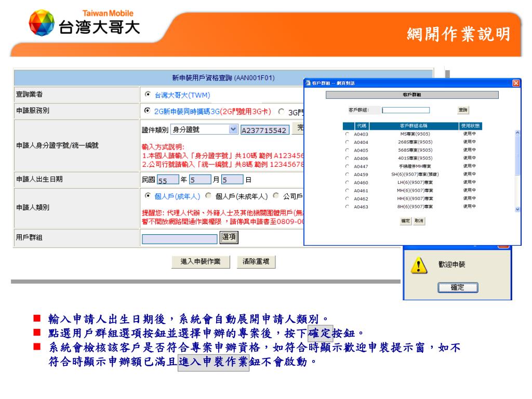
Task: Click the 取消 button in 客戶群組 dialog
Action: 419,221
